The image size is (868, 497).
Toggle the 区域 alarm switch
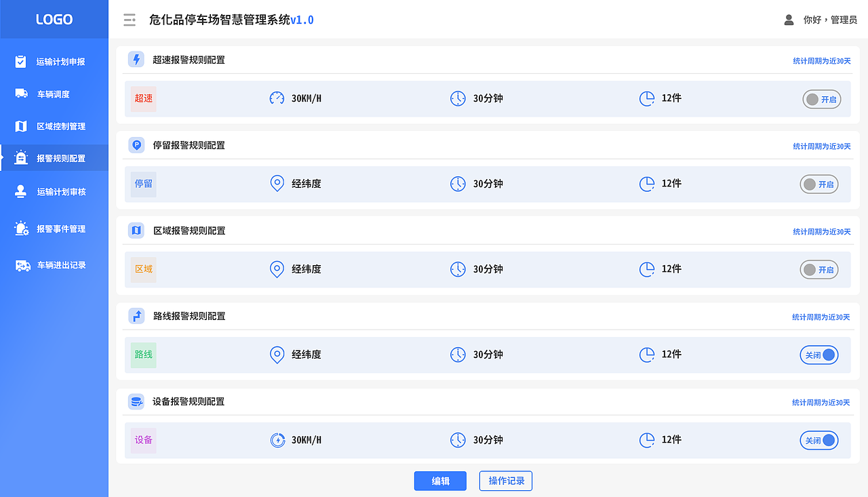[819, 270]
